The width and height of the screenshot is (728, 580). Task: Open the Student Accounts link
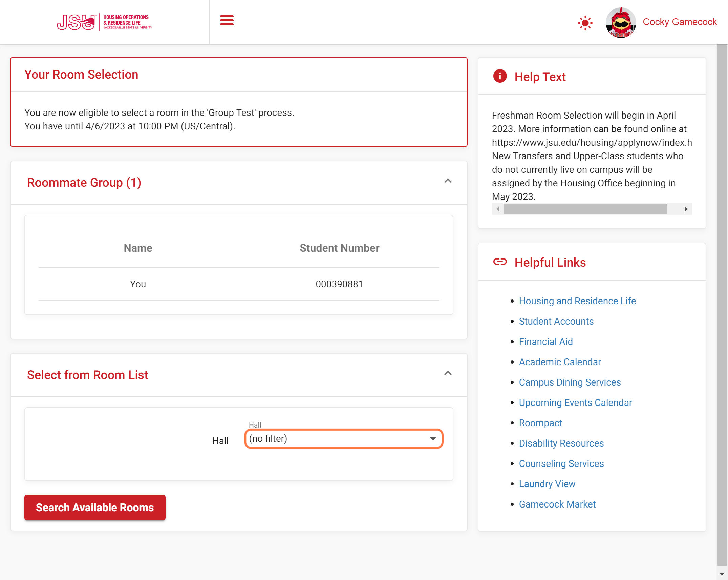coord(556,321)
